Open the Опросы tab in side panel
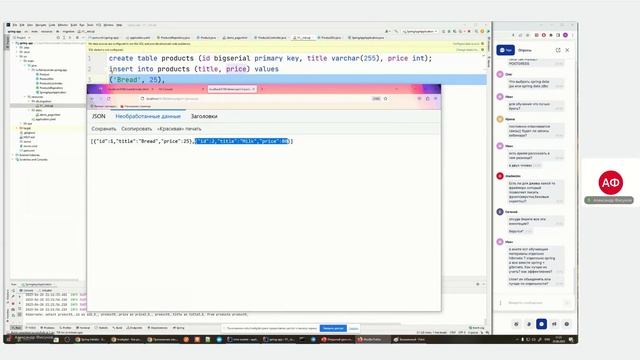The width and height of the screenshot is (640, 360). pyautogui.click(x=524, y=50)
